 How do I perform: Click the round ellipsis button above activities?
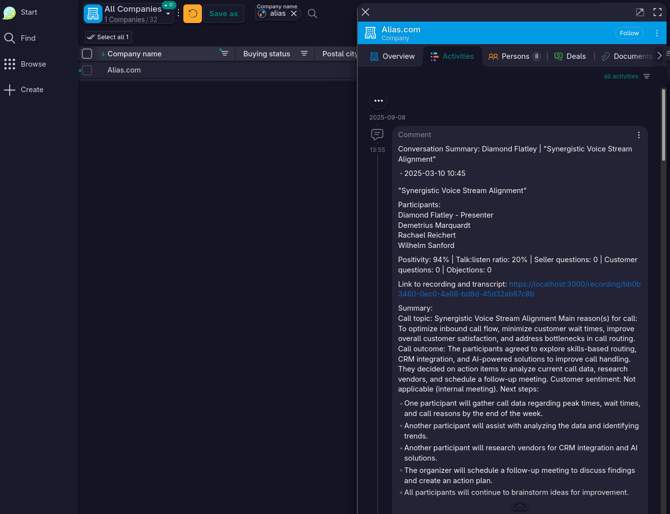(378, 101)
